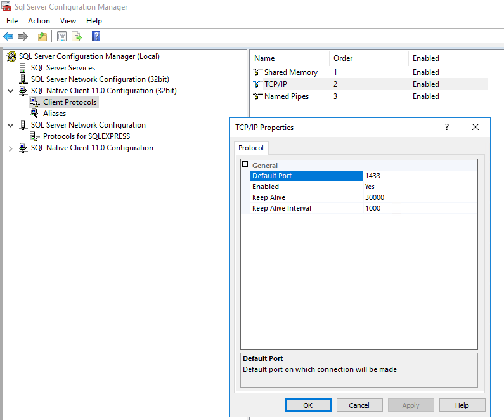Open the View menu
Screen dimensions: 504x420
click(68, 21)
